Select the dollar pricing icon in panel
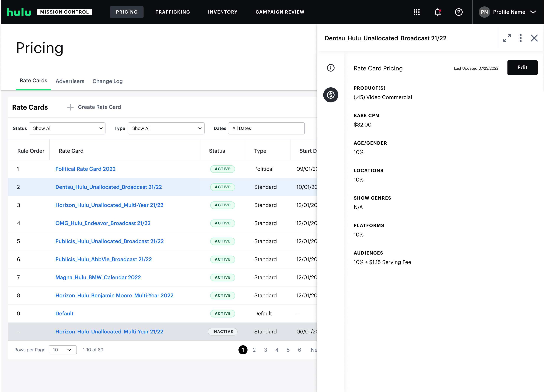The image size is (544, 392). 331,95
